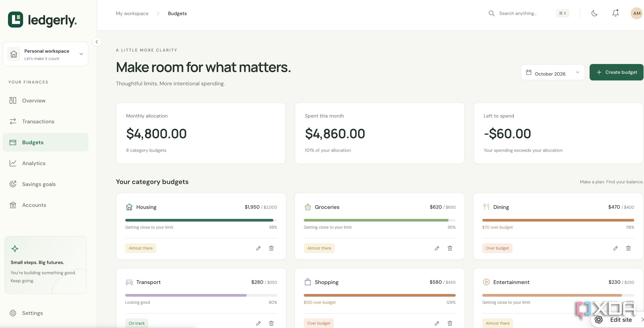Edit the Shopping budget with the pencil icon
This screenshot has width=644, height=328.
click(437, 323)
